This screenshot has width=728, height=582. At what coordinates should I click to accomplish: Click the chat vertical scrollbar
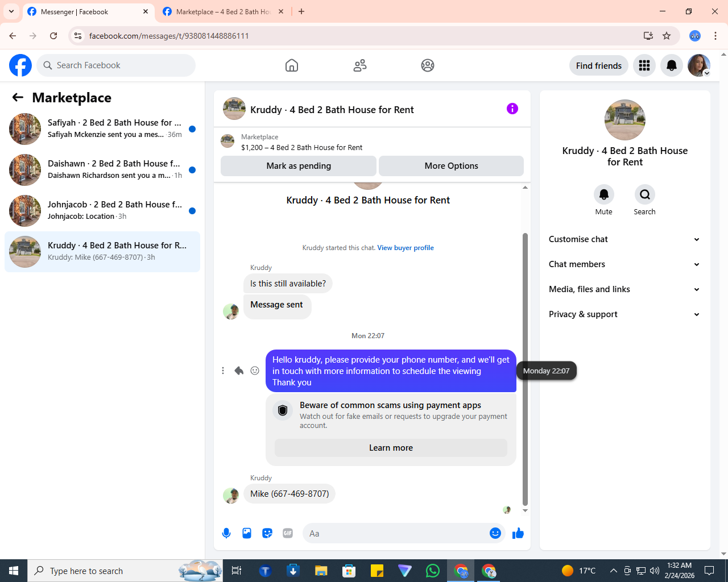(525, 369)
